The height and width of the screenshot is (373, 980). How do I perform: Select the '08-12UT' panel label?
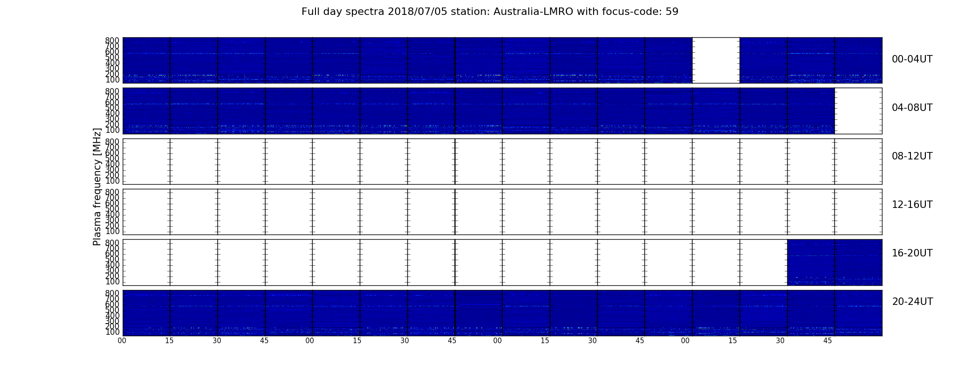pyautogui.click(x=912, y=156)
